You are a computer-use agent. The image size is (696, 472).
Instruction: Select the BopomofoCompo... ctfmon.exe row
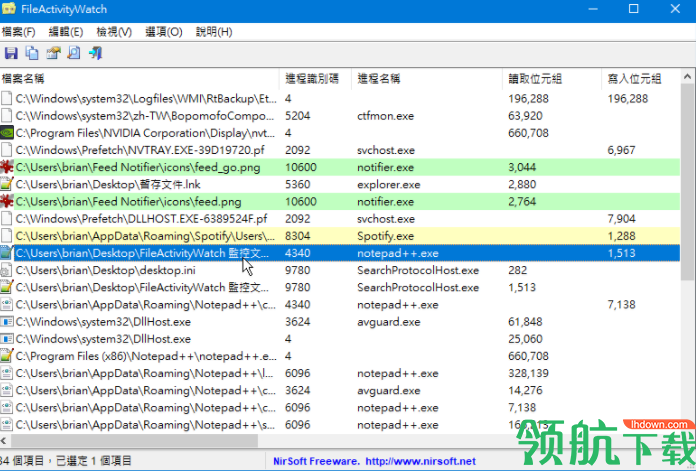[340, 115]
